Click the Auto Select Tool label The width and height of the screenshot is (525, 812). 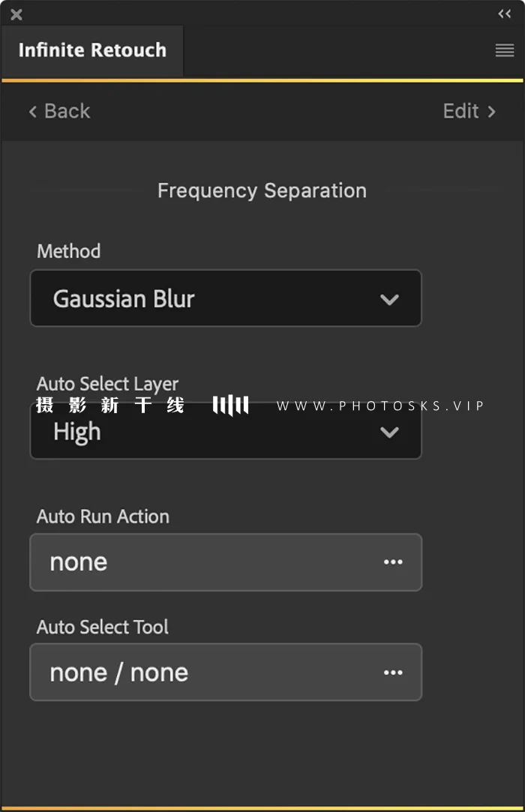103,627
